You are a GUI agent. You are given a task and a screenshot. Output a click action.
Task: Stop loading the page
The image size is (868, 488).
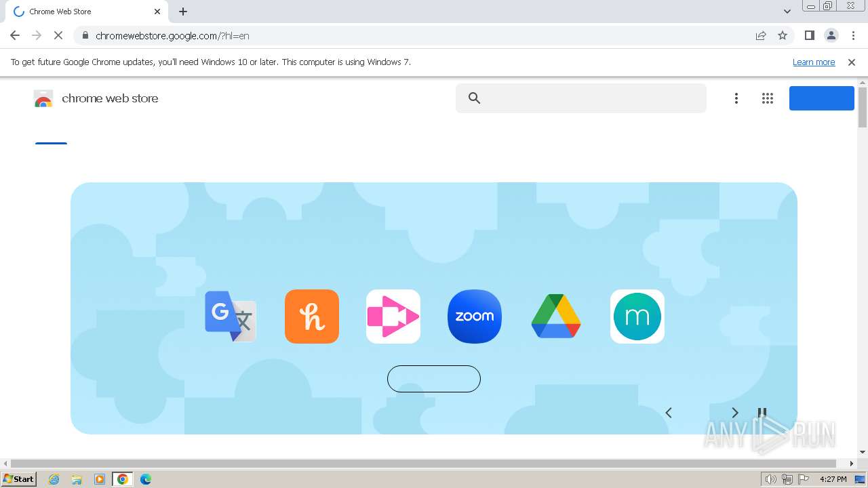tap(58, 35)
